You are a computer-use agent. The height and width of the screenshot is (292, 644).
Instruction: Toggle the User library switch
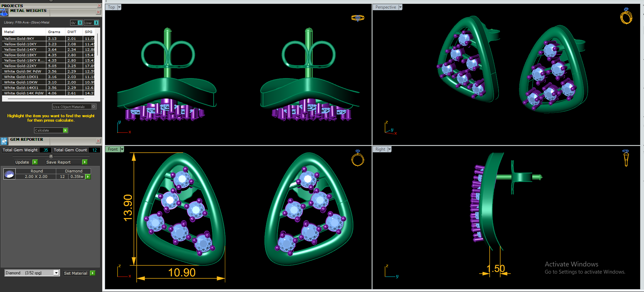tap(91, 23)
